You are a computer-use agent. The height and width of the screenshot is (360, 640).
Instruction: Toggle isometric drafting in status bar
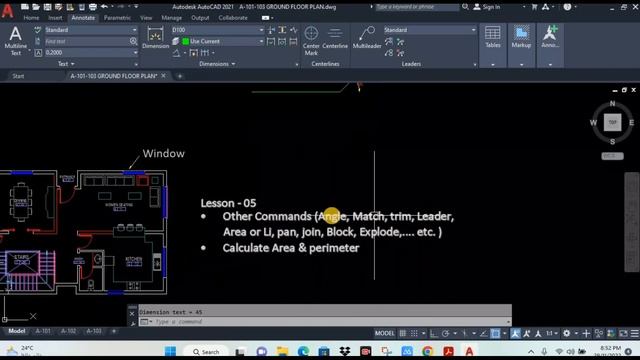point(464,333)
